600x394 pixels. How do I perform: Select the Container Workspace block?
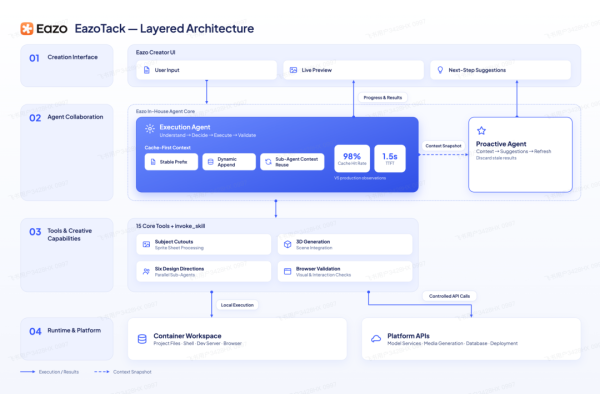coord(237,339)
